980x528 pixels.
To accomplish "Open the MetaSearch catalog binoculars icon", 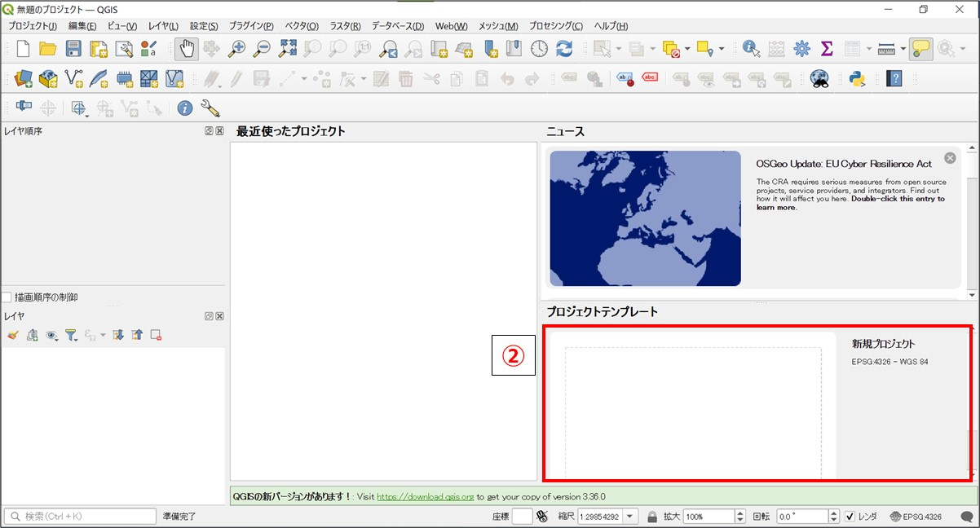I will click(819, 79).
